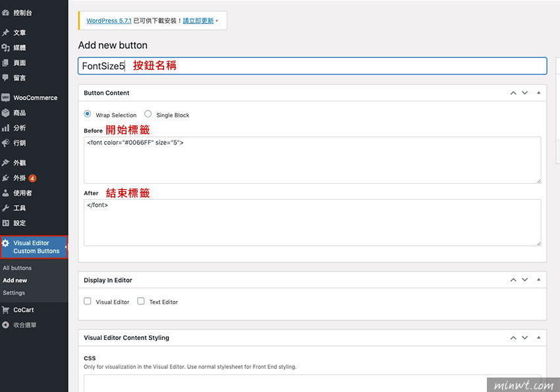
Task: Click the 分析 bar chart icon
Action: 5,128
